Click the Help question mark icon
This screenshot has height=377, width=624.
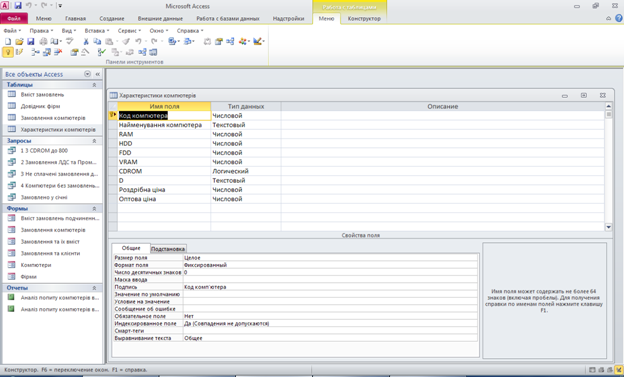coord(619,18)
